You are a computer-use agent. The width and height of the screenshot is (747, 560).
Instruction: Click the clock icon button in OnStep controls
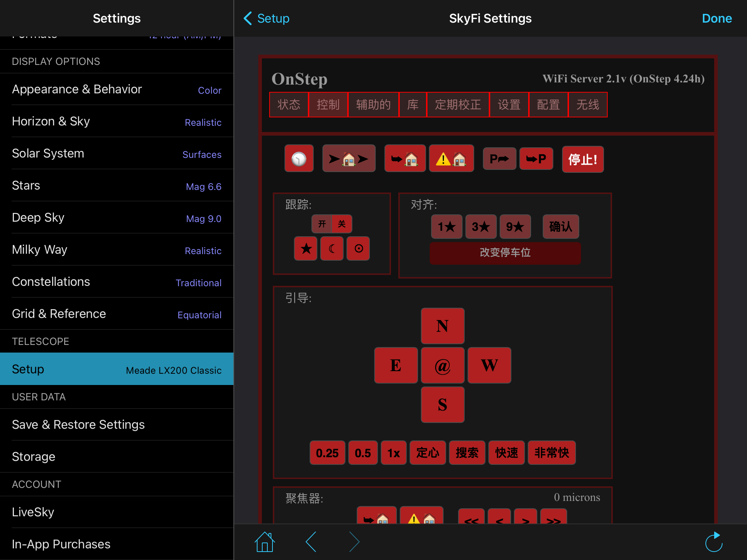coord(299,159)
